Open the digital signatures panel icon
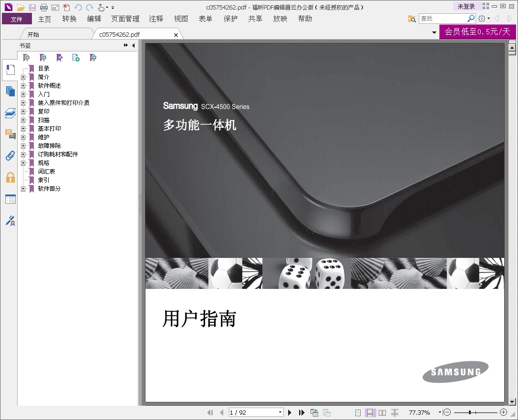Viewport: 518px width, 420px height. (10, 221)
